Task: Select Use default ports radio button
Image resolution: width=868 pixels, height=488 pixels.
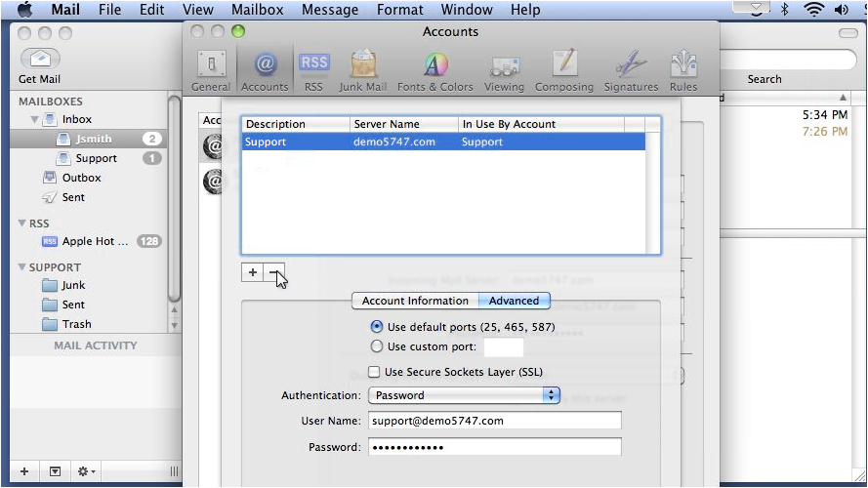Action: coord(377,327)
